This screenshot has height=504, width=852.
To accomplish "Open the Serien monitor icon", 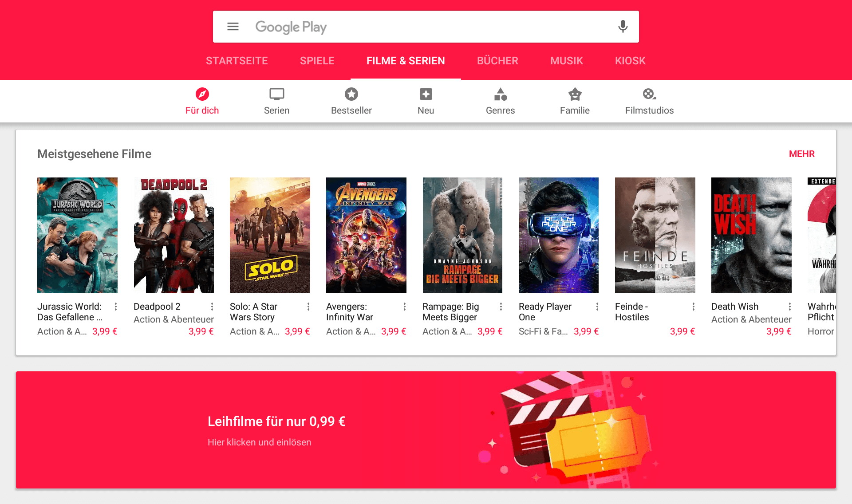I will (277, 94).
